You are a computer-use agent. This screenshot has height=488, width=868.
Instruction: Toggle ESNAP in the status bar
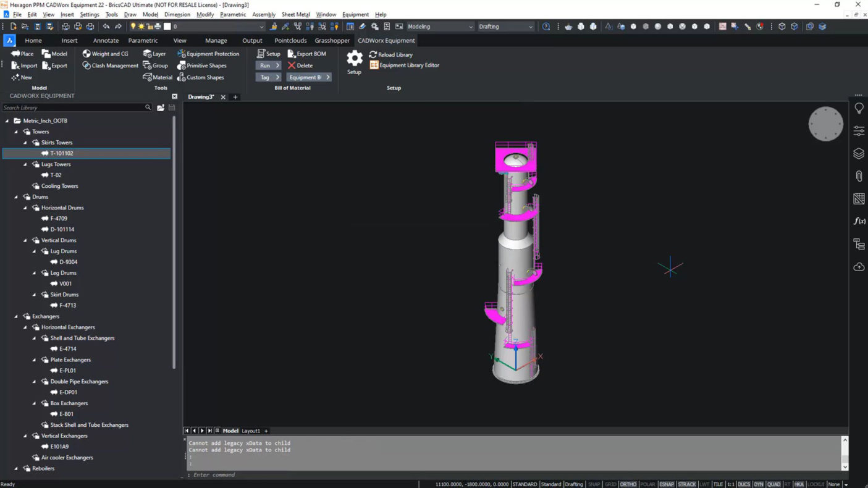[x=666, y=484]
